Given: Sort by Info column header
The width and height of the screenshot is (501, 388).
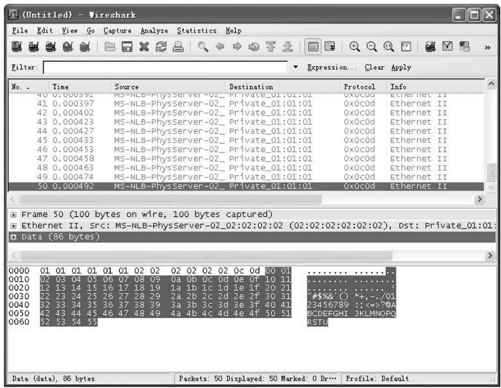Looking at the screenshot, I should (436, 87).
